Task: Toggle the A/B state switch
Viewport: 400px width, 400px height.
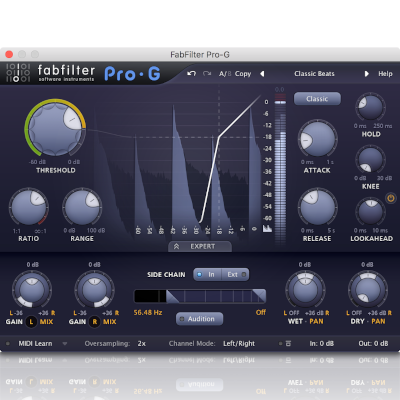Action: pyautogui.click(x=225, y=74)
